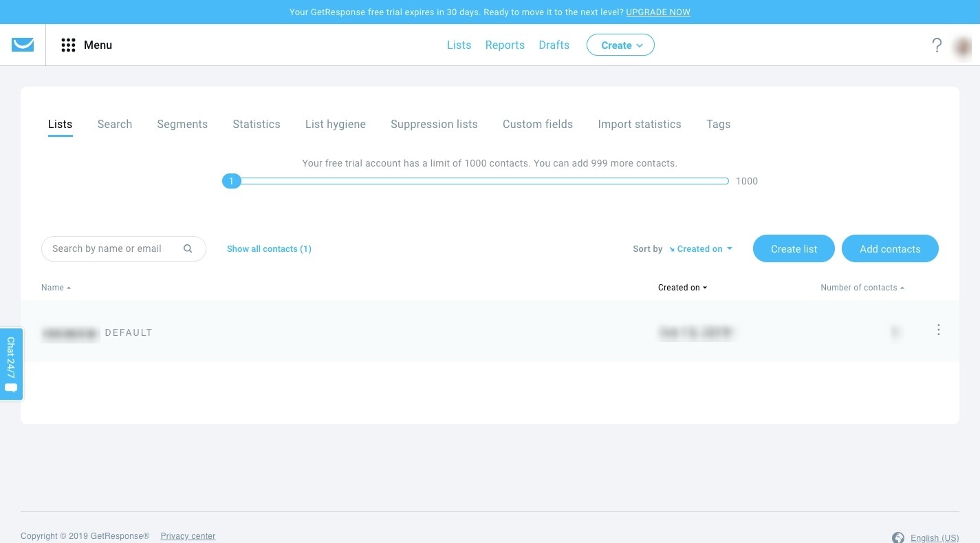
Task: Open Drafts in top navigation
Action: [x=554, y=45]
